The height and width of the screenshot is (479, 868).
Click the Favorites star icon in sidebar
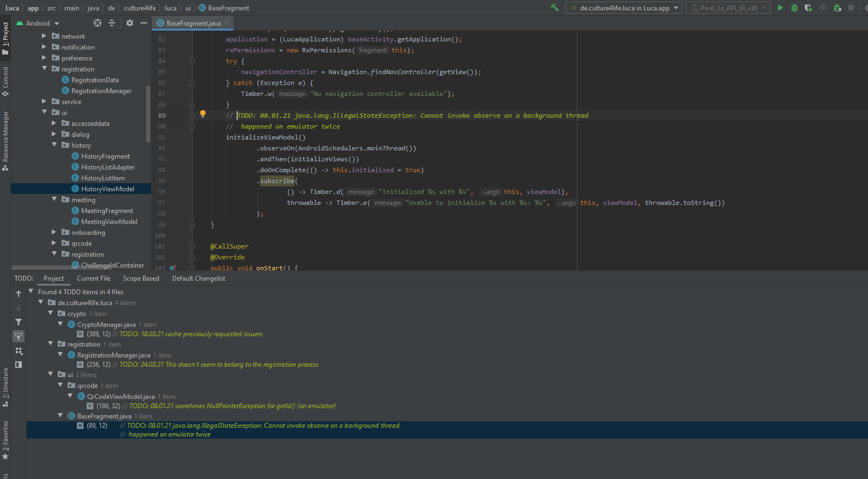click(x=5, y=457)
